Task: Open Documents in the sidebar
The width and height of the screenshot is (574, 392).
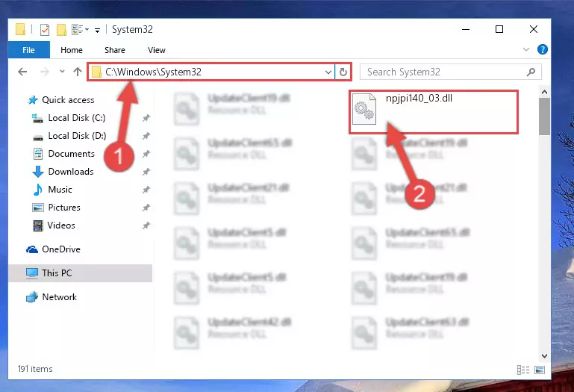Action: click(72, 154)
